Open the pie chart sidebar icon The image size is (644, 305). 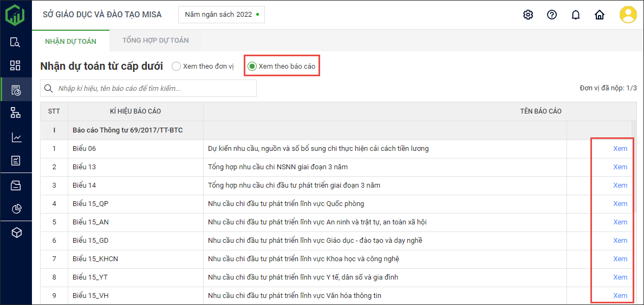click(16, 209)
